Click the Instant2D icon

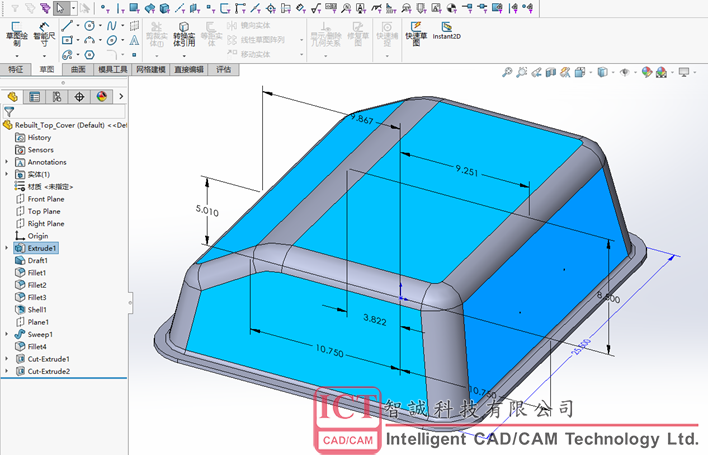[x=446, y=31]
